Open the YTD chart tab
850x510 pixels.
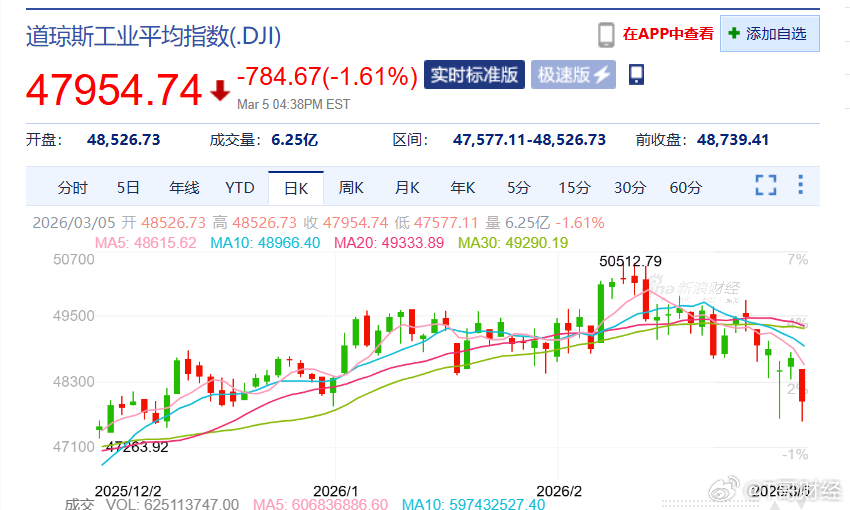pos(240,188)
